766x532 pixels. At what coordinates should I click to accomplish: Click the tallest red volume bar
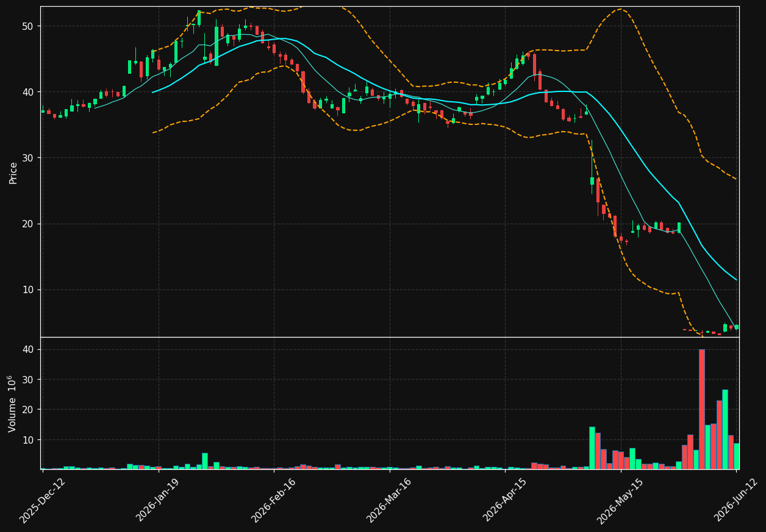click(702, 409)
